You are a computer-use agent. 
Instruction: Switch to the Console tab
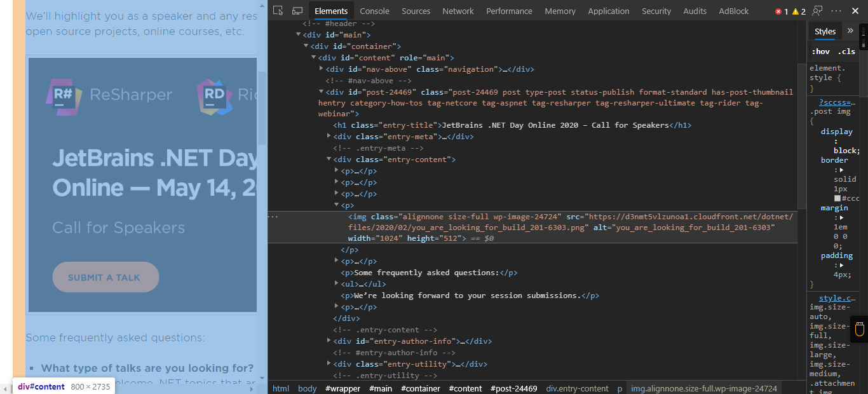(x=374, y=11)
